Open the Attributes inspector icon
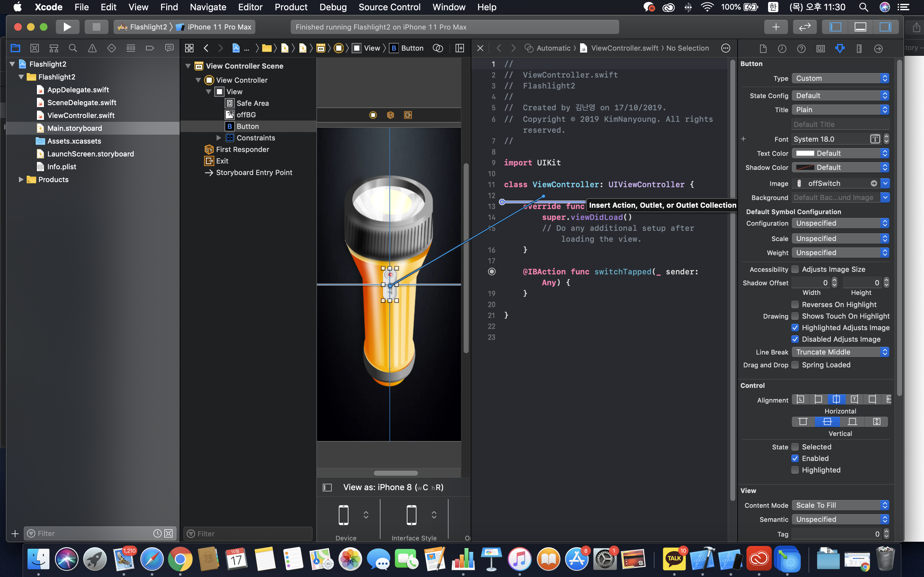 click(x=840, y=48)
